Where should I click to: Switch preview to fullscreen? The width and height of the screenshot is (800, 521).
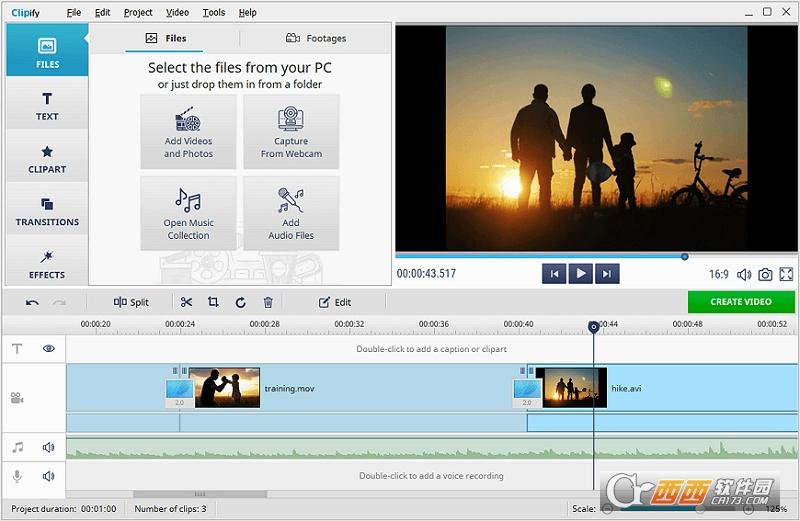click(786, 275)
